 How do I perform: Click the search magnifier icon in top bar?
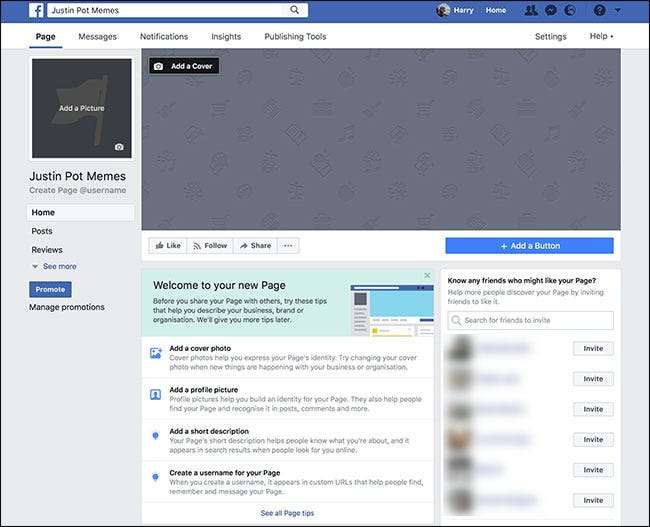pos(294,10)
